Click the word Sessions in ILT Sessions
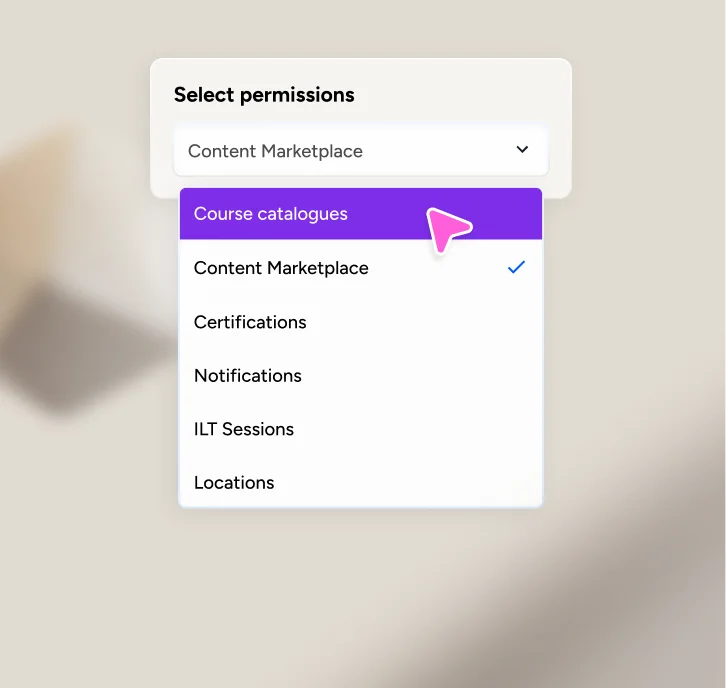The height and width of the screenshot is (688, 726). point(258,429)
